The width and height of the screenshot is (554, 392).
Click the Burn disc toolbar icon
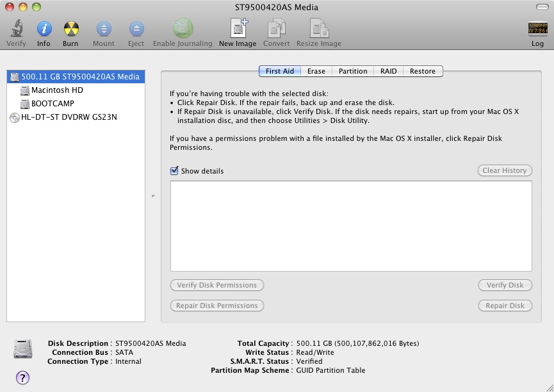pos(71,29)
